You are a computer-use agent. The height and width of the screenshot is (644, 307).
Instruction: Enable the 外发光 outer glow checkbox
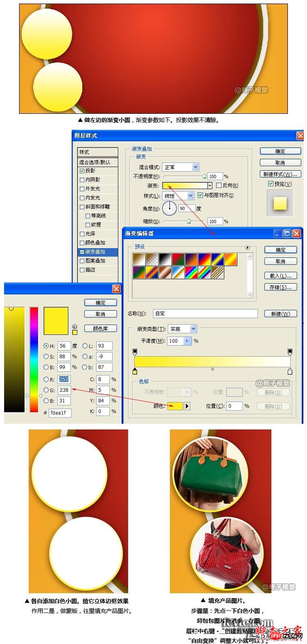coord(82,189)
